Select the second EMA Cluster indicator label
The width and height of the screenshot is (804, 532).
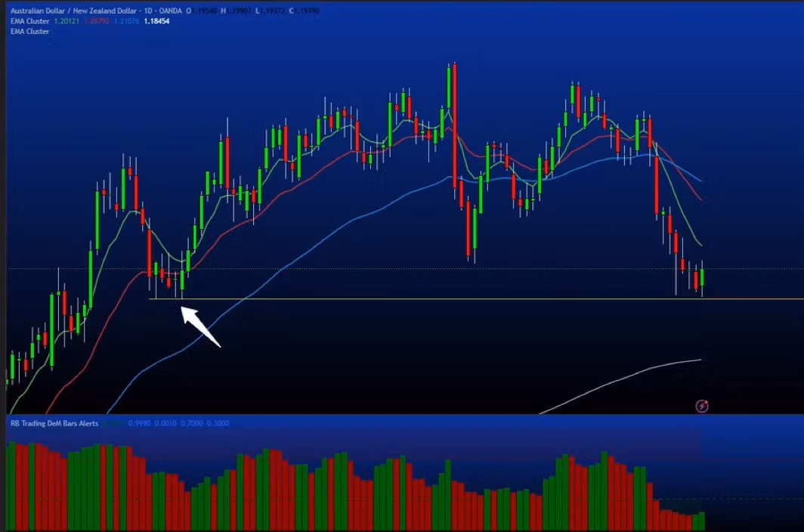tap(29, 31)
